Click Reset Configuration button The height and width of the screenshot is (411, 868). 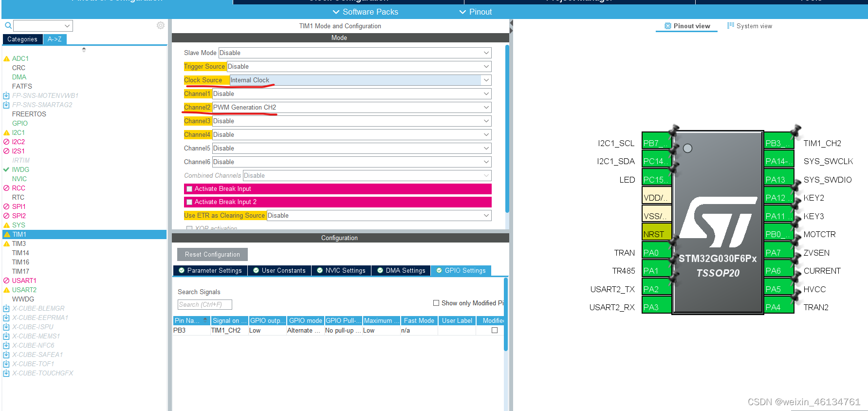212,254
